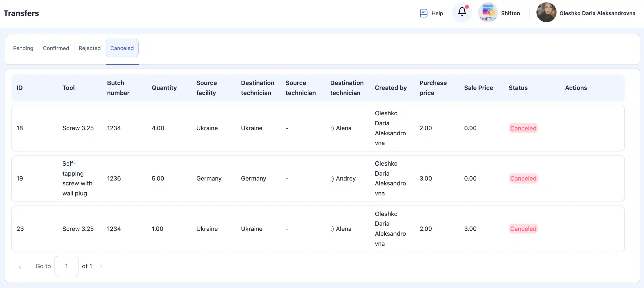Click the Shifton company logo

[x=488, y=12]
